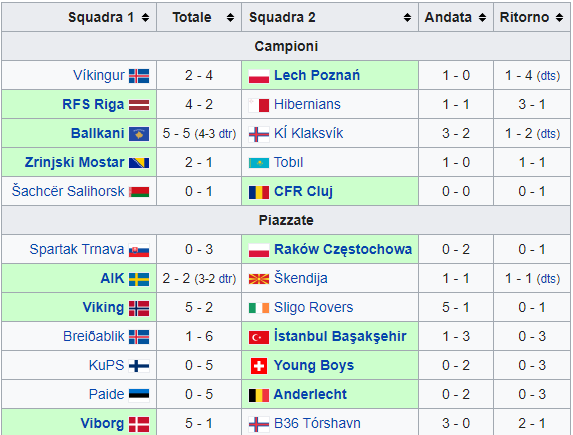Sort table by Squadra 1 column arrows
This screenshot has height=435, width=573.
[x=145, y=17]
